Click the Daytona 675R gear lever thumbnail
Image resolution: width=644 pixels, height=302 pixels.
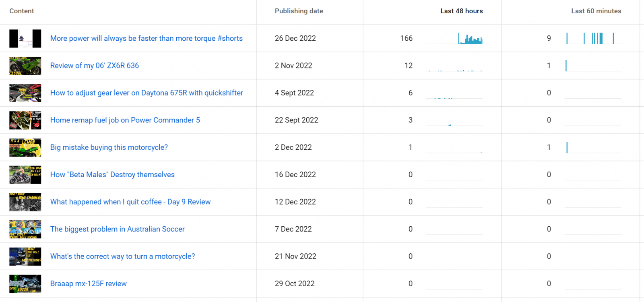coord(25,93)
